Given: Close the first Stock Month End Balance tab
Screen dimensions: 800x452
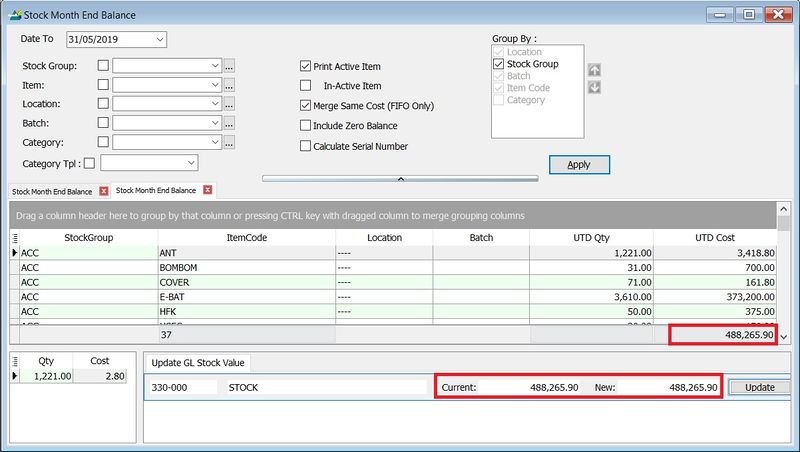Looking at the screenshot, I should [101, 191].
